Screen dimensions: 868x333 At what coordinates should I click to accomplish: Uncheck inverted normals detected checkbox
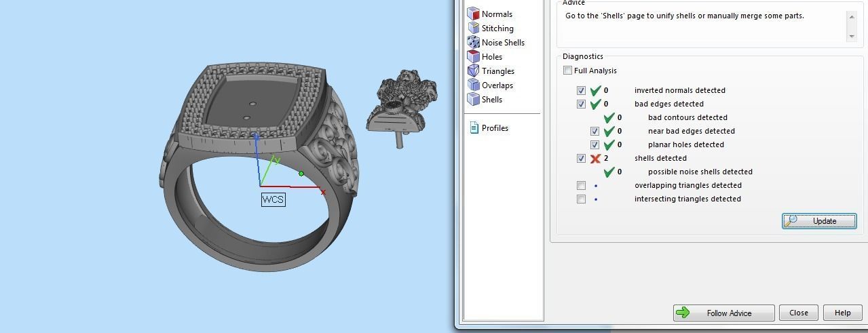click(581, 90)
